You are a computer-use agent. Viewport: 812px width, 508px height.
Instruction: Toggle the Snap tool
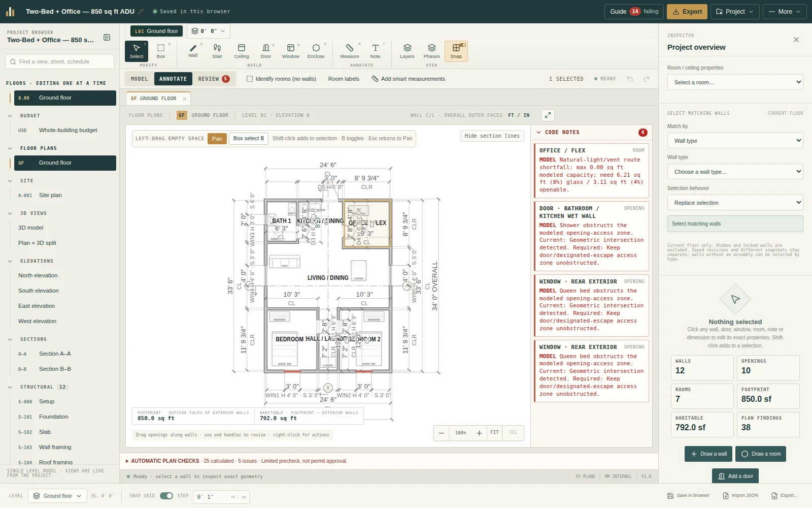pos(456,51)
